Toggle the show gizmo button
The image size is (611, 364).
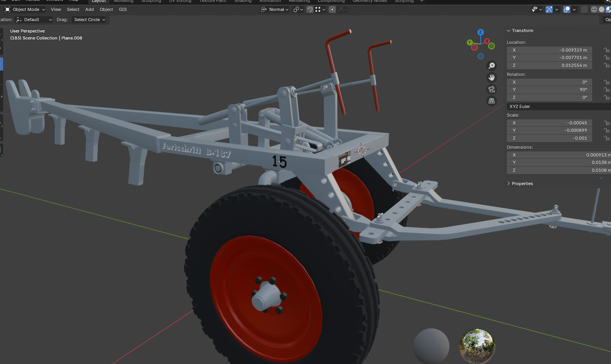coord(549,9)
